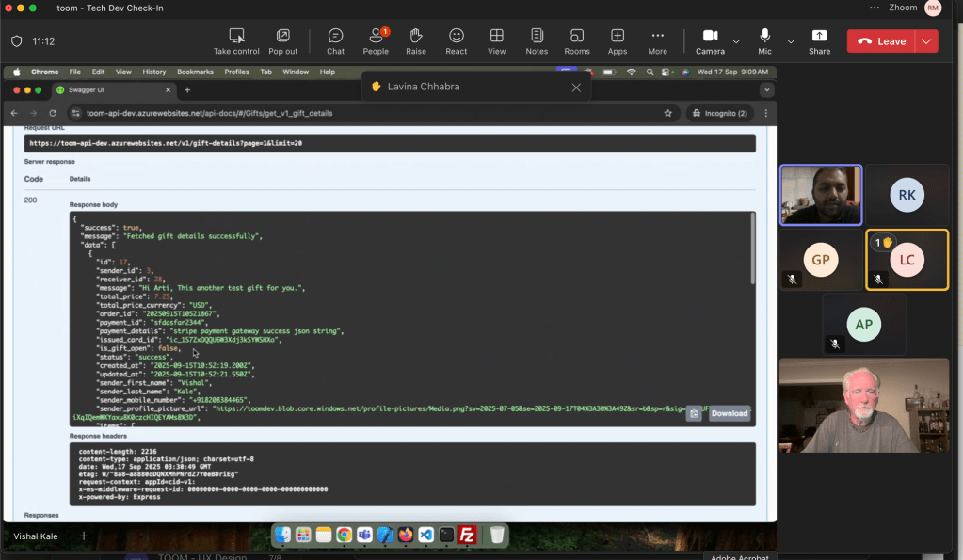Open the Apps panel
The image size is (963, 560).
click(618, 40)
